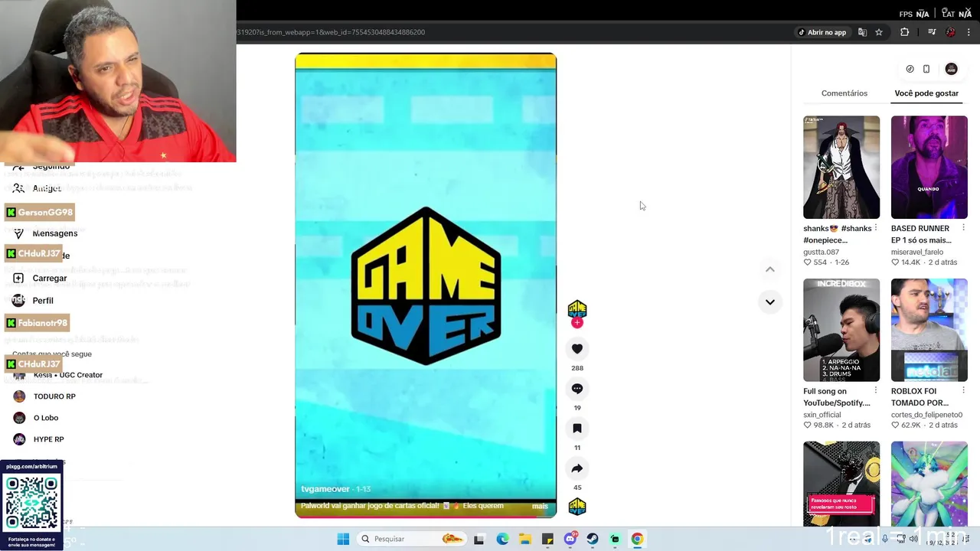980x551 pixels.
Task: Open the gustta.087 author link
Action: 821,252
